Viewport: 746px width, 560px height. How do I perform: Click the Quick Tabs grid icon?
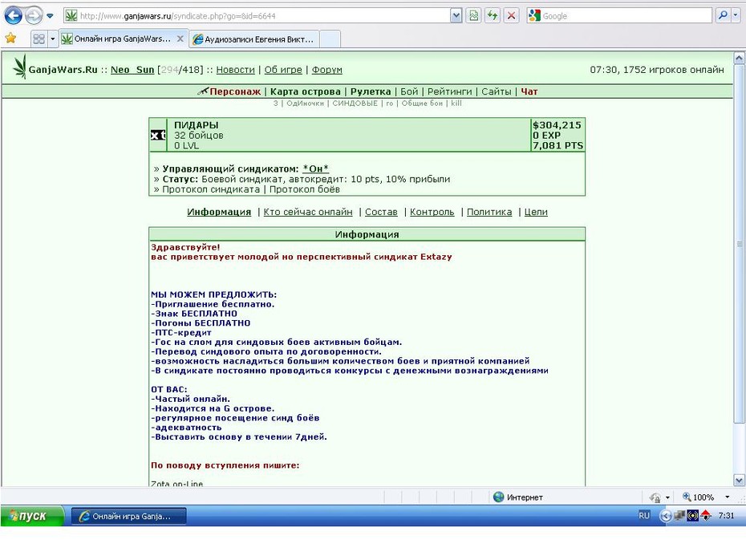point(39,39)
